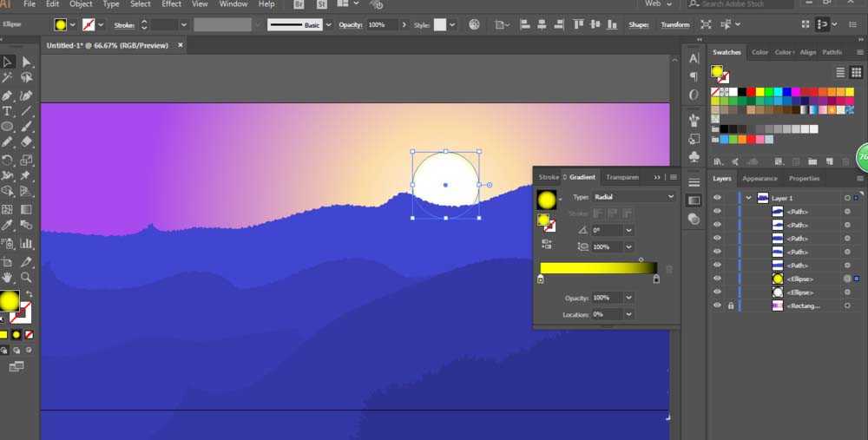Choose the Magic Wand tool
The image size is (868, 440).
[x=7, y=77]
